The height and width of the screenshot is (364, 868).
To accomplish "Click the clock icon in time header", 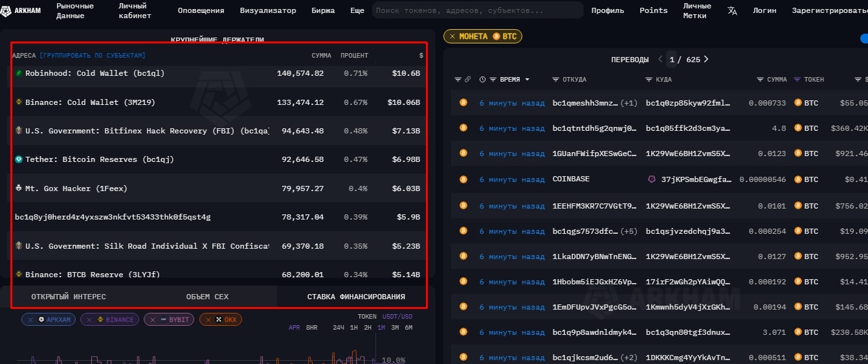I will pos(483,80).
